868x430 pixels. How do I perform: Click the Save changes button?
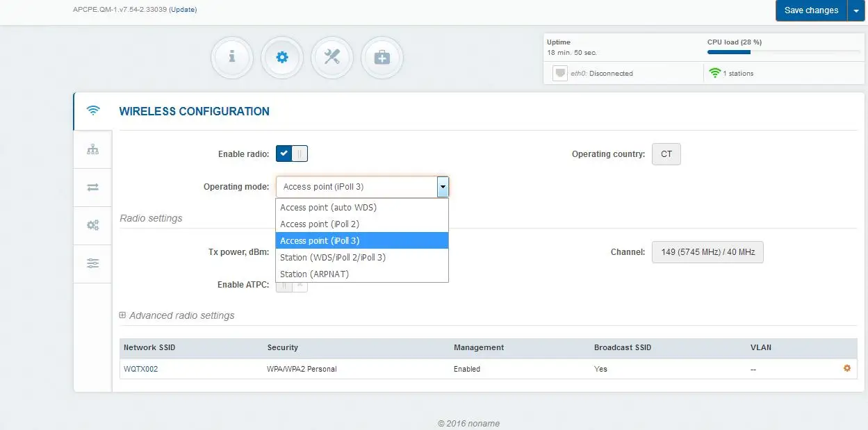[x=811, y=10]
